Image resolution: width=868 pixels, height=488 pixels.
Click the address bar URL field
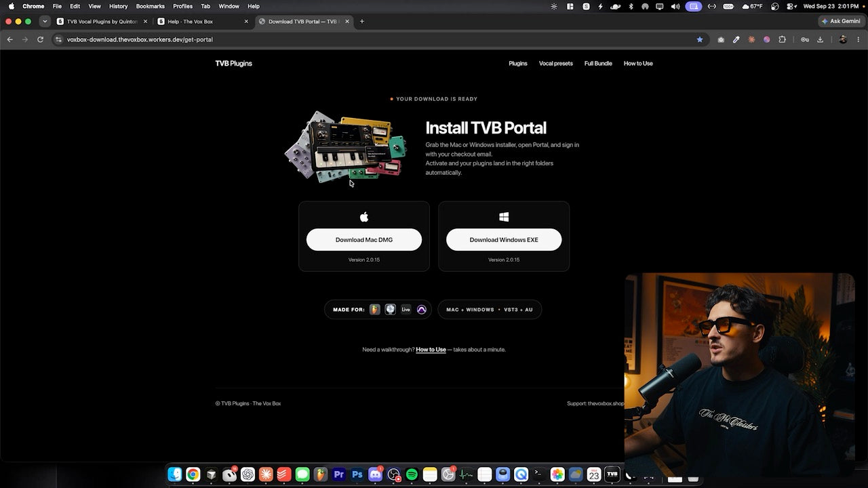[380, 40]
